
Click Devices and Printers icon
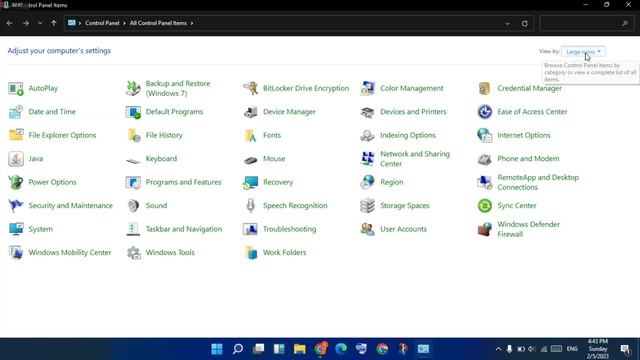pyautogui.click(x=368, y=112)
